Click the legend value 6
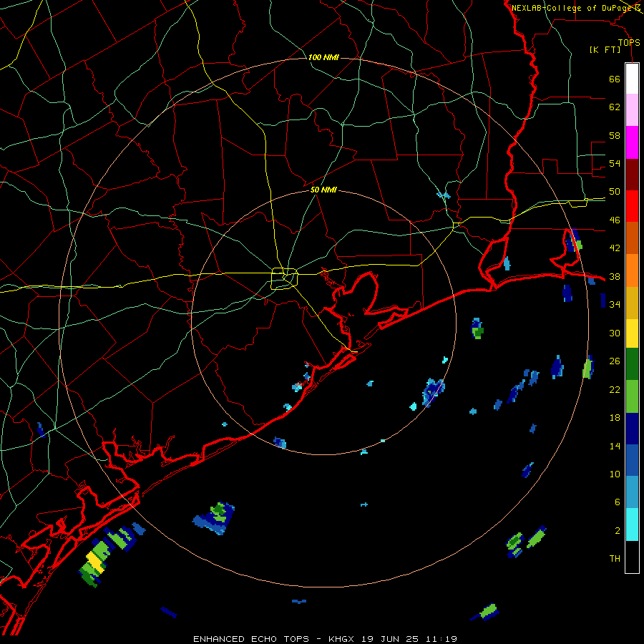 (x=618, y=502)
